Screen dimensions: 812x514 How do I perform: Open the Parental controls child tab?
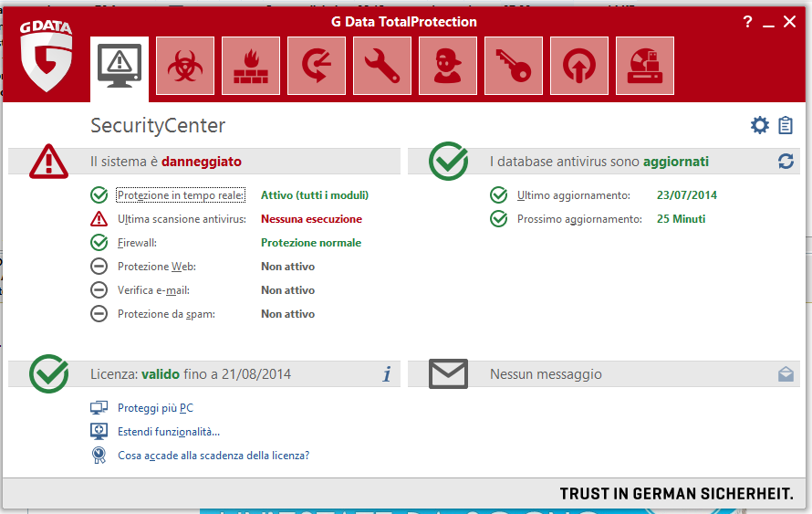tap(448, 66)
